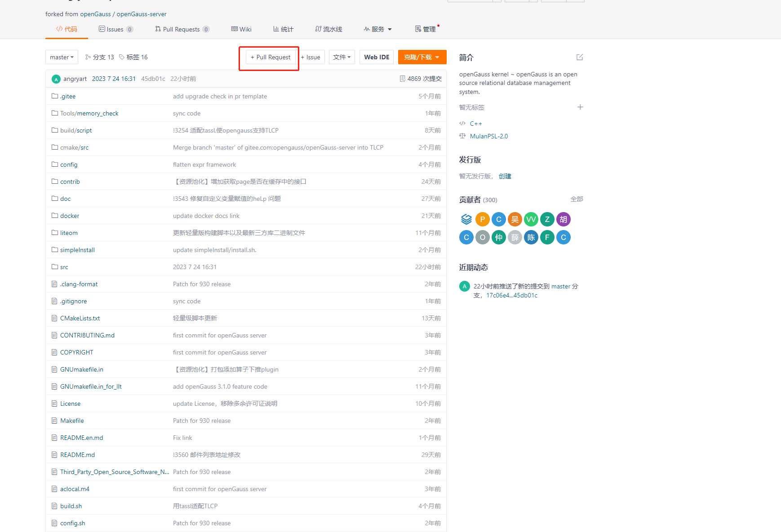
Task: Click the A avatar in the latest commit row
Action: (x=56, y=79)
